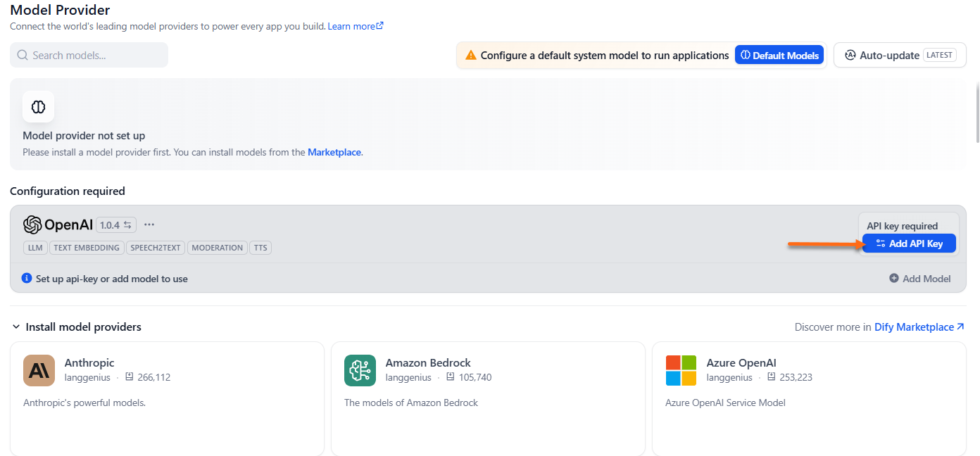The width and height of the screenshot is (980, 456).
Task: Click 'Azure OpenAI Service Model' description
Action: click(725, 403)
